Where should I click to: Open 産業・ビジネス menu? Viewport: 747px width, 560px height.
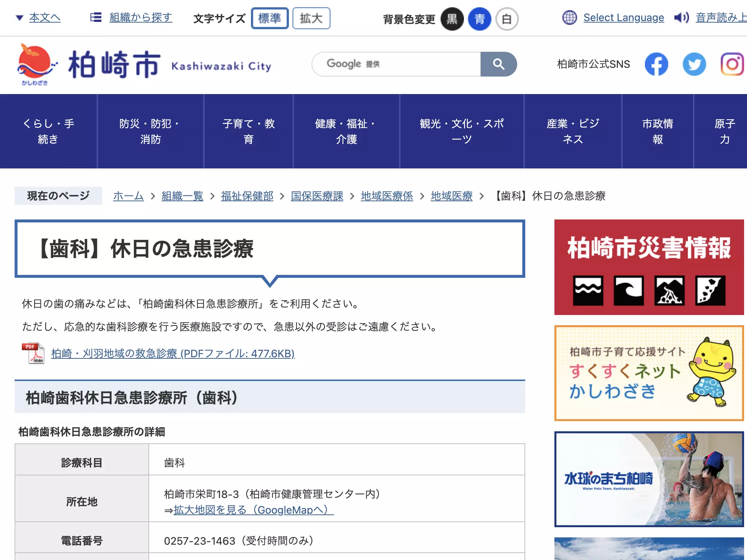(x=573, y=131)
